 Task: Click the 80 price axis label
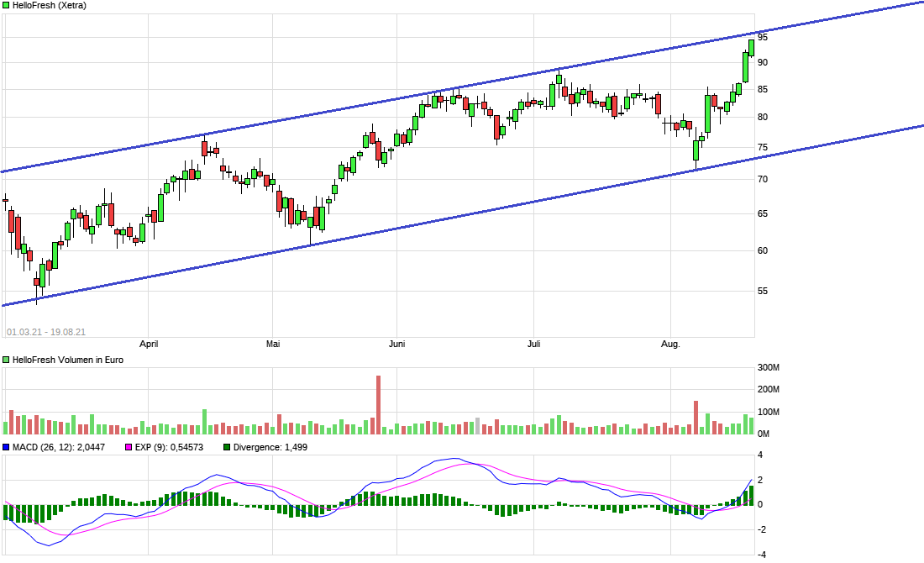click(763, 117)
